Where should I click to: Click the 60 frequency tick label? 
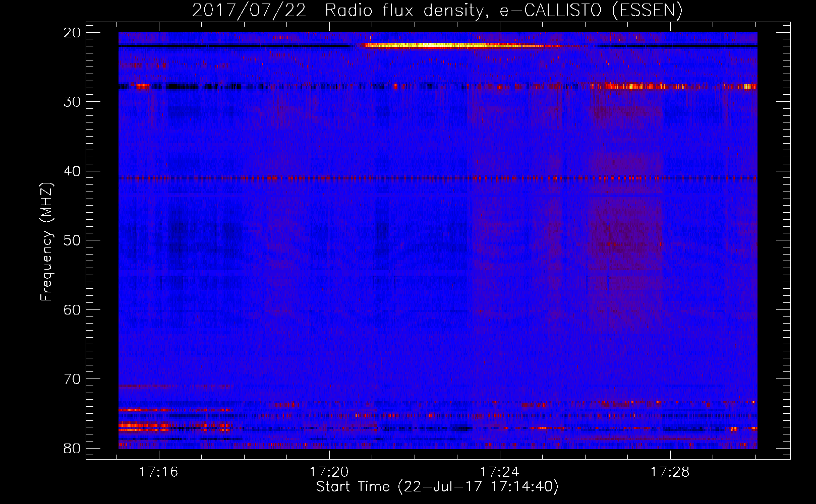73,309
